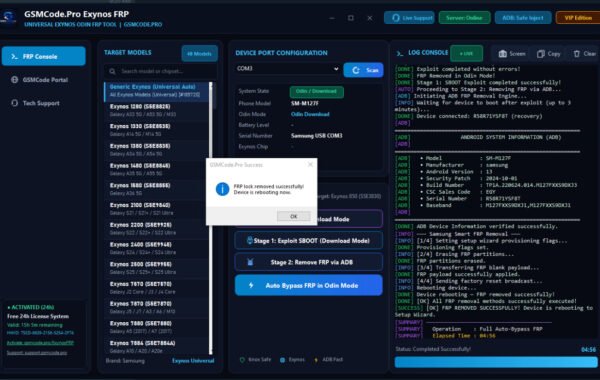600x380 pixels.
Task: Click the blue info icon in dialog
Action: 222,189
